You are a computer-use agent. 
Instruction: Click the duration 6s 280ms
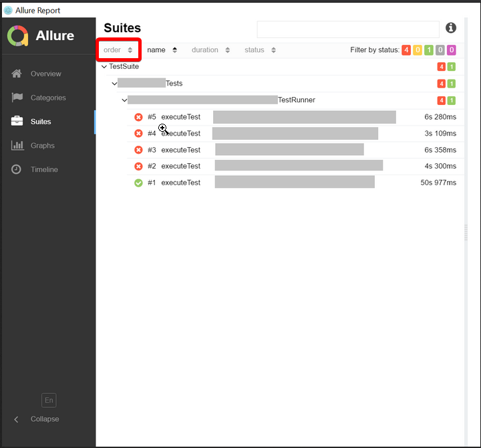point(440,117)
